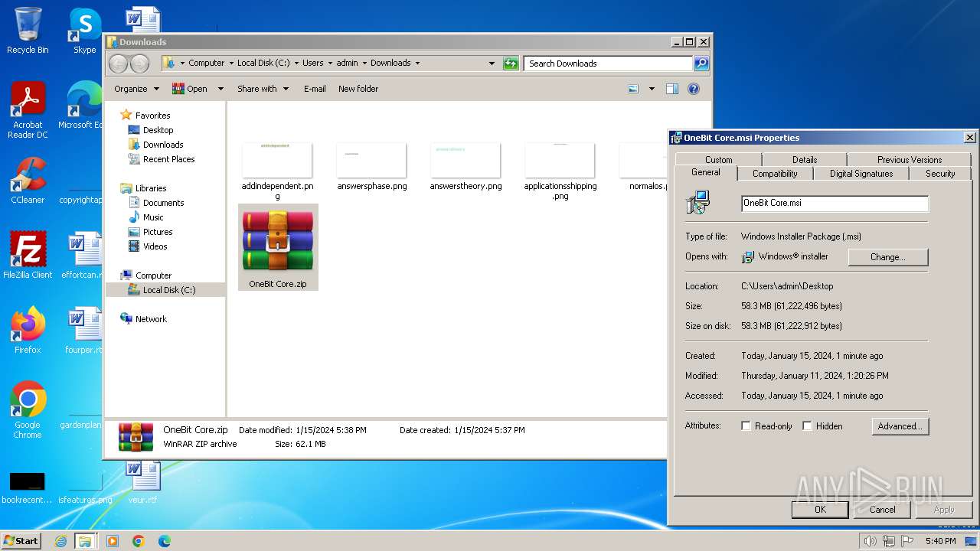Click the Start button
The height and width of the screenshot is (551, 980).
(21, 541)
